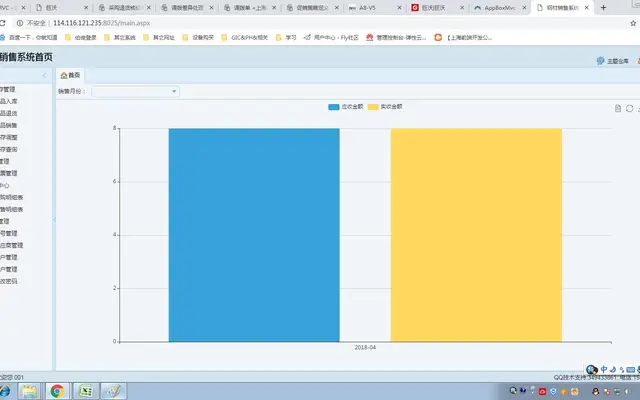Open the 学习 bookmark folder

pyautogui.click(x=286, y=38)
